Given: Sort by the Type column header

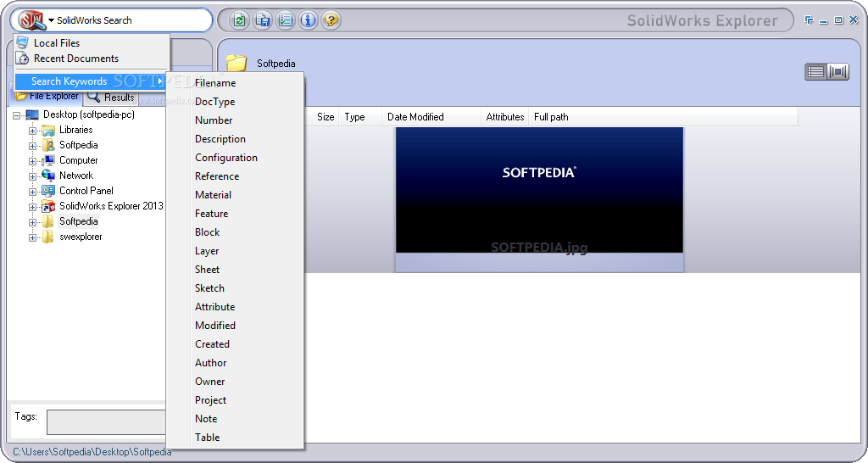Looking at the screenshot, I should (x=359, y=117).
